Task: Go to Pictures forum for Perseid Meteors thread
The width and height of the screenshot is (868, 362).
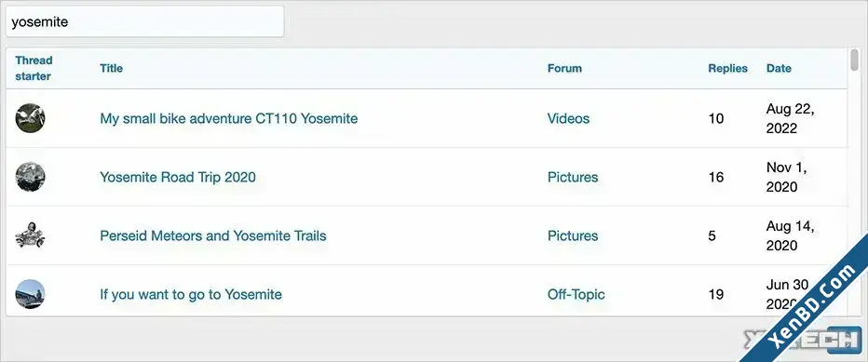Action: [x=573, y=235]
